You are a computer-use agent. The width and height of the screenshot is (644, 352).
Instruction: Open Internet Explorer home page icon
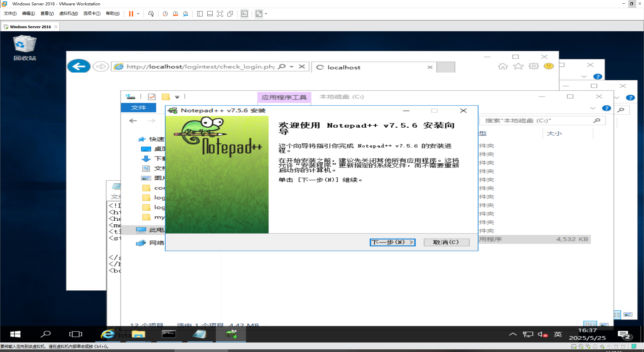point(503,66)
